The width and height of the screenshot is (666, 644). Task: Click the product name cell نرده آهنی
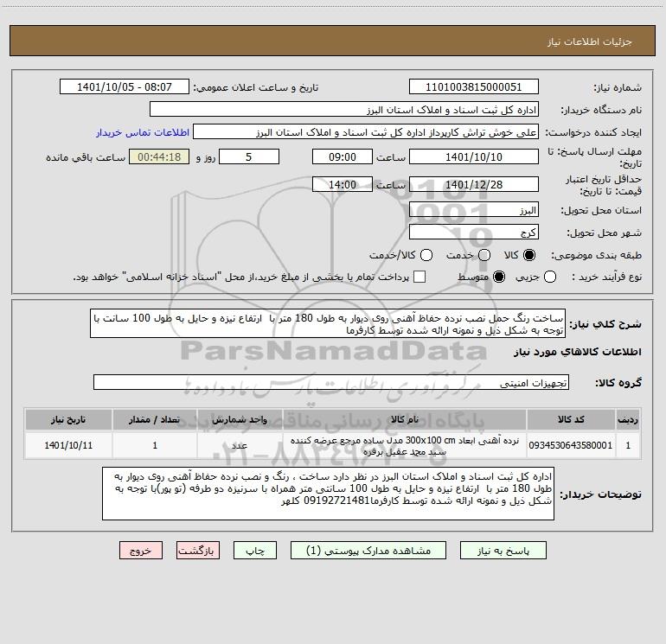[x=405, y=445]
